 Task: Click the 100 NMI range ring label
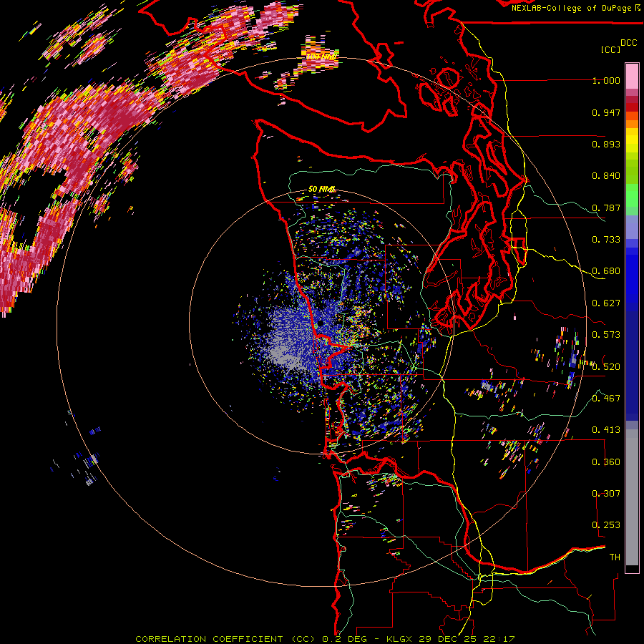click(322, 57)
